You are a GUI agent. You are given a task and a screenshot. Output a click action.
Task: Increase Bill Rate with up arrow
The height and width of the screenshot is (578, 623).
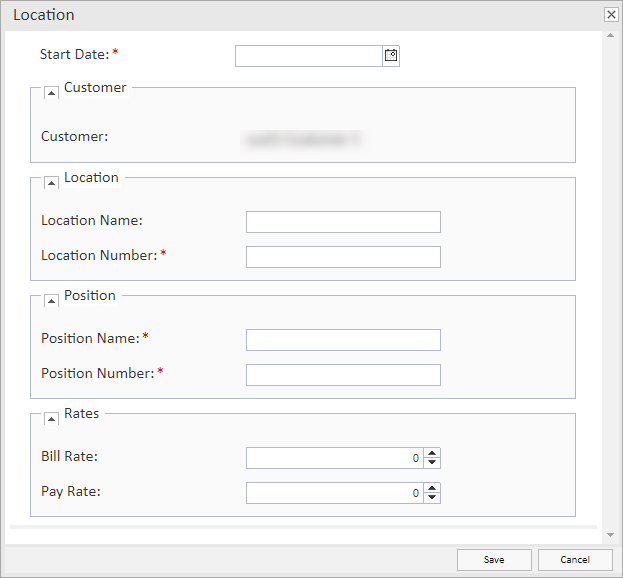coord(432,453)
